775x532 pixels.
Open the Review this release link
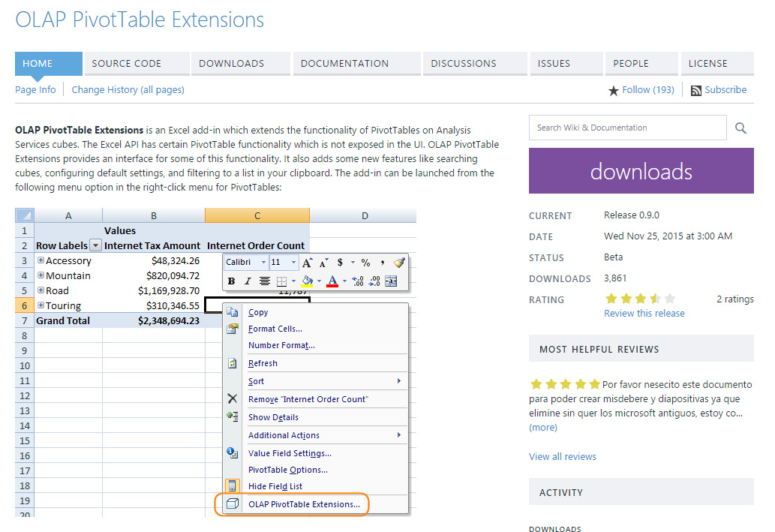point(644,314)
